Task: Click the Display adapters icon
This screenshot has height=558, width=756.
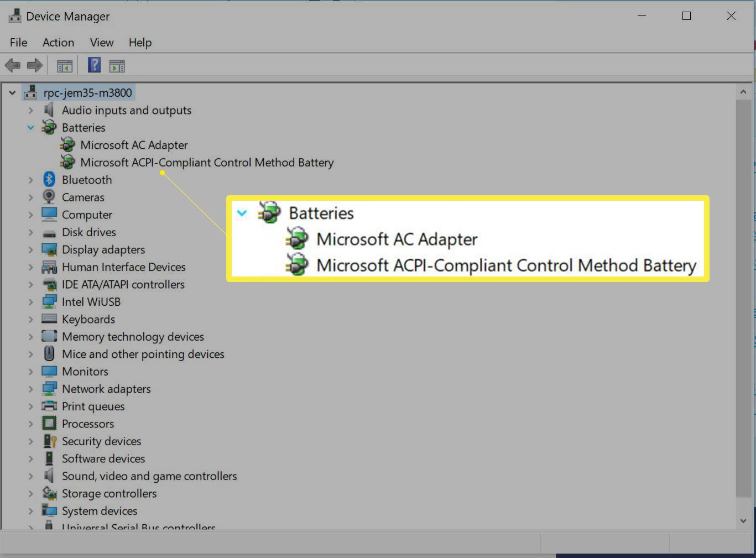Action: coord(49,249)
